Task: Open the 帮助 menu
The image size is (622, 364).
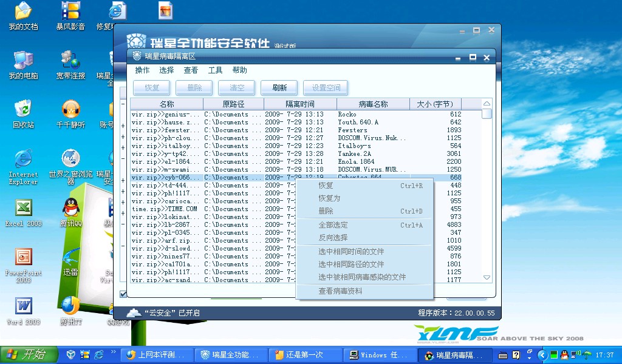Action: point(239,70)
